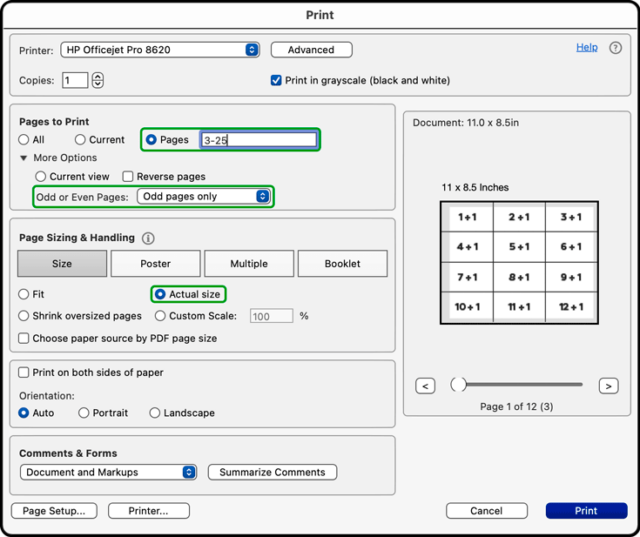Enable Print on both sides of paper

(24, 373)
